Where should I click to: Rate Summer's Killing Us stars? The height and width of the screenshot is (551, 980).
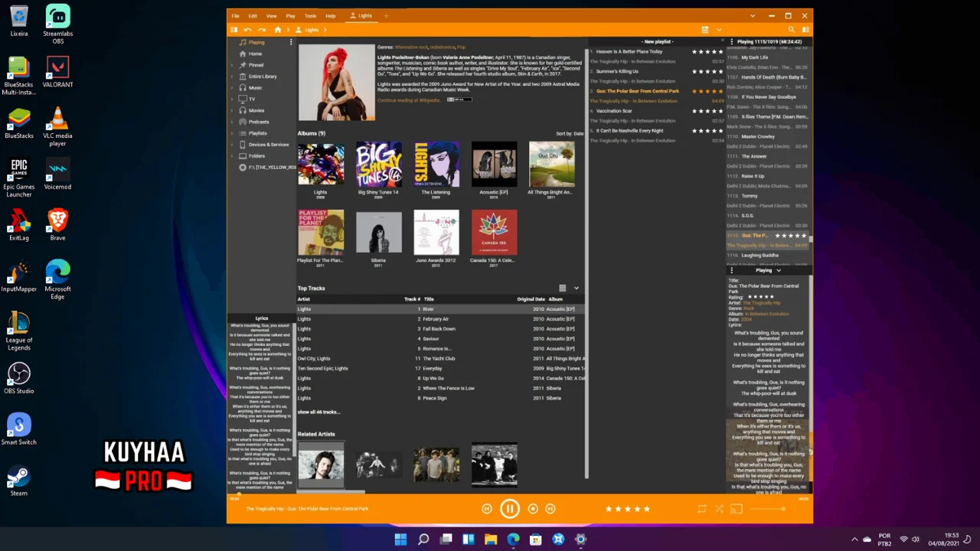tap(707, 71)
